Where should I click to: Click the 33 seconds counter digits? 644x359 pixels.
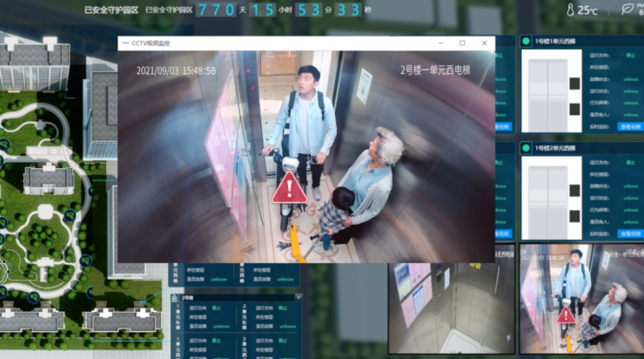tap(347, 10)
